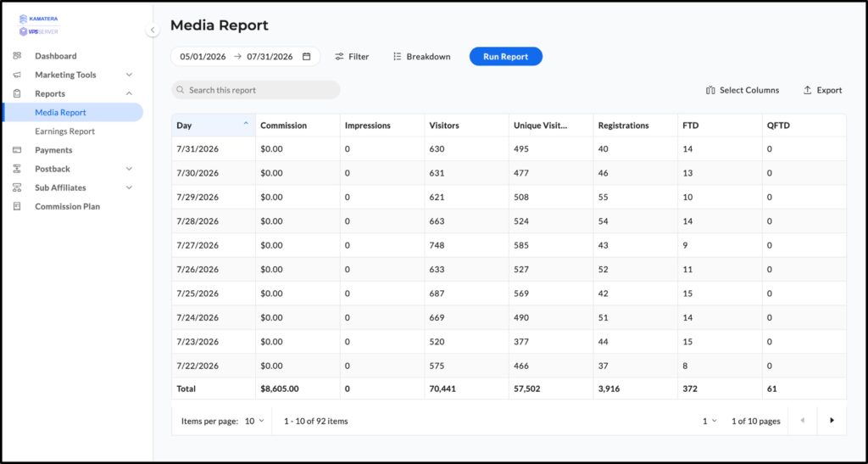Click the Select Columns icon
The height and width of the screenshot is (464, 868).
click(711, 90)
